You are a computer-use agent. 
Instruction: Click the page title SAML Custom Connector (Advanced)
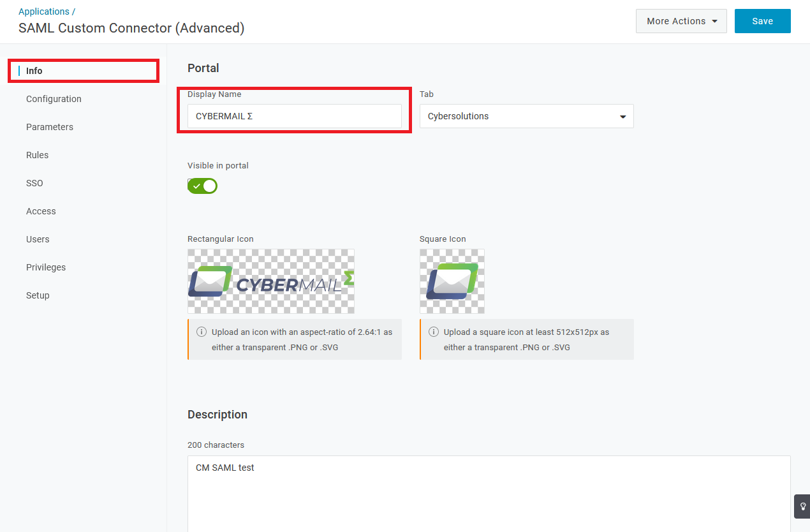click(131, 28)
